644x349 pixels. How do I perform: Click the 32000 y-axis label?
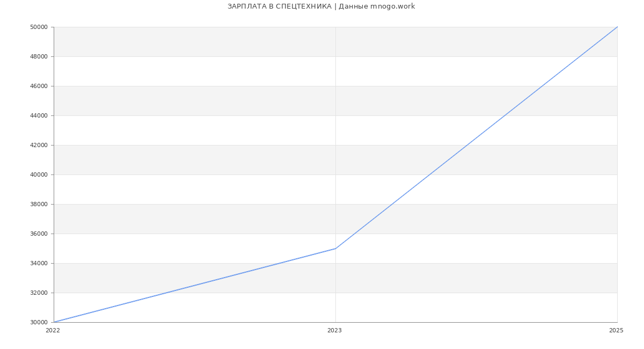[x=39, y=293]
